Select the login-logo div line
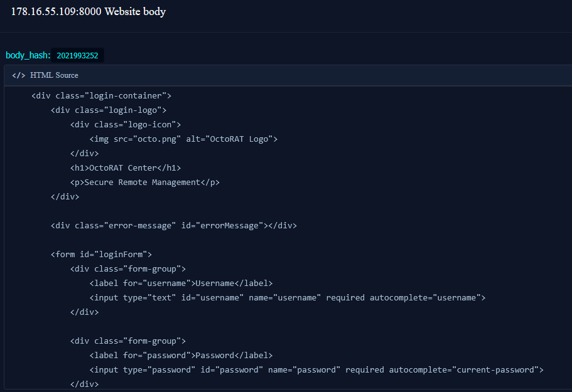572x392 pixels. tap(111, 110)
